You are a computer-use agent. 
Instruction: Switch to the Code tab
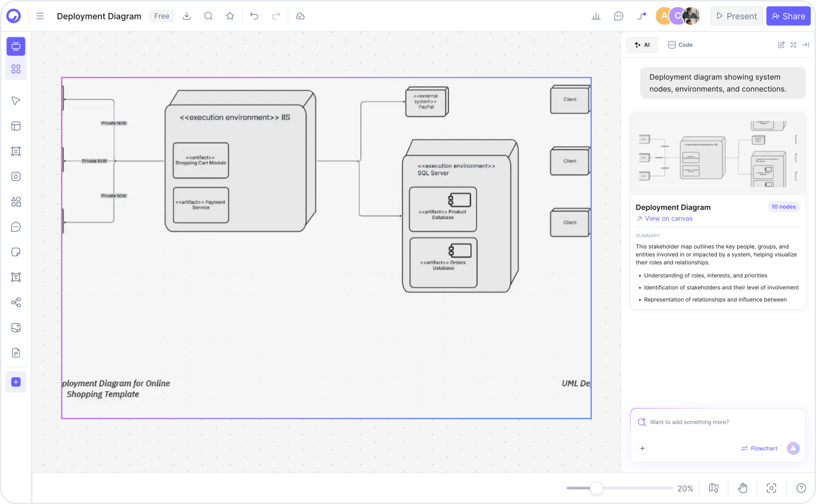(x=680, y=45)
